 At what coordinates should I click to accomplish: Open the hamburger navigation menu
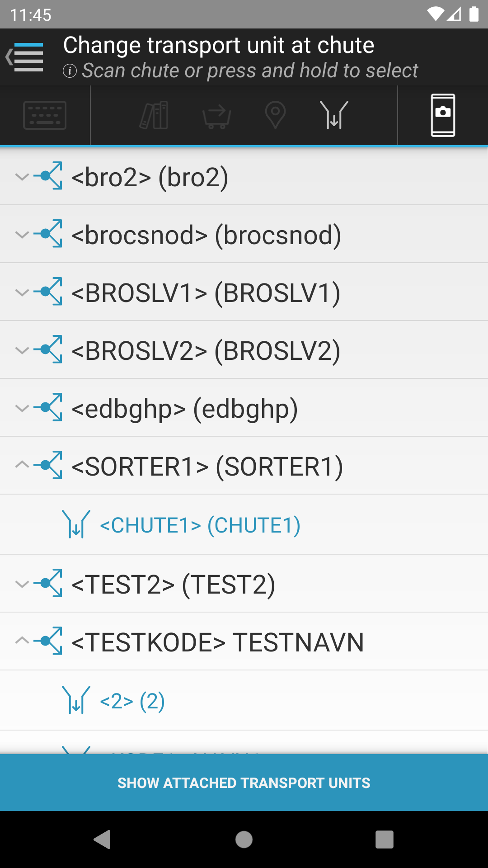point(25,57)
